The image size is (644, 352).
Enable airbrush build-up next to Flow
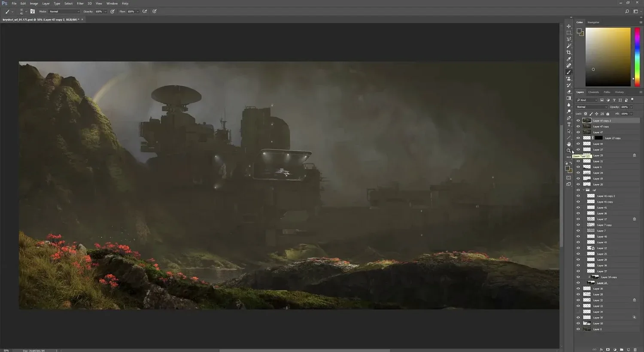pyautogui.click(x=145, y=12)
